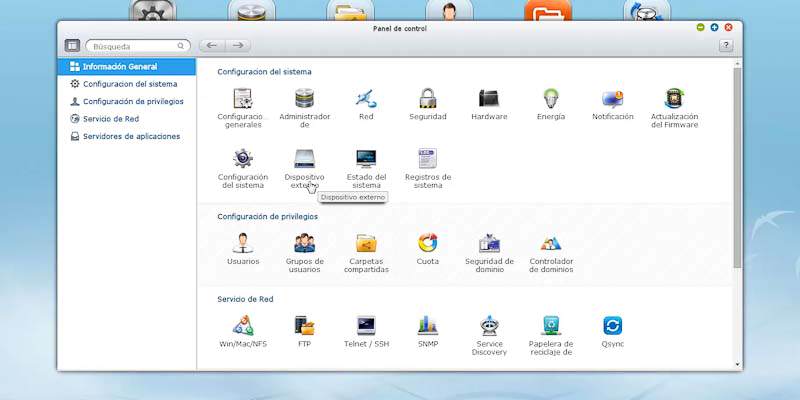Screen dimensions: 800x400
Task: Click the Configuración de privilegios section heading
Action: click(x=267, y=216)
